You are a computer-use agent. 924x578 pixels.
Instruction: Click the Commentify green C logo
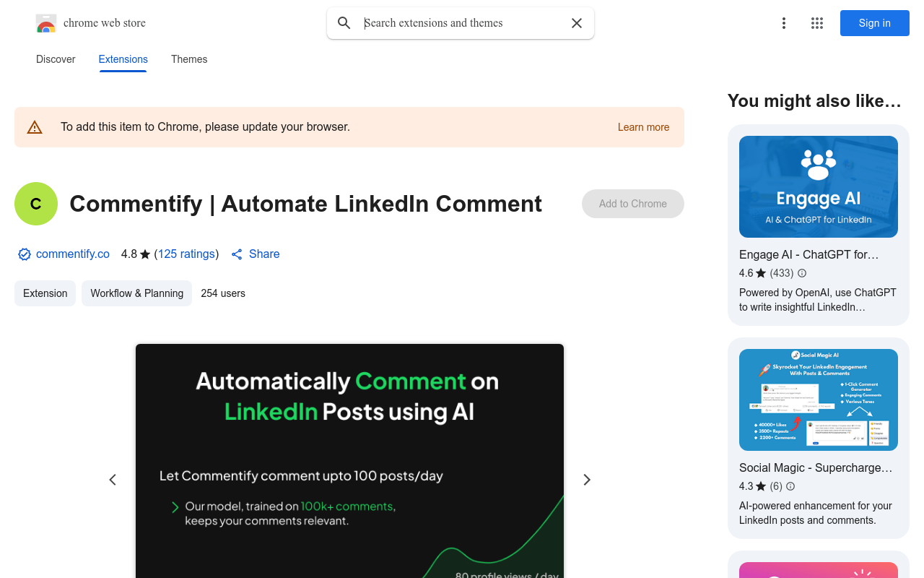click(x=36, y=204)
